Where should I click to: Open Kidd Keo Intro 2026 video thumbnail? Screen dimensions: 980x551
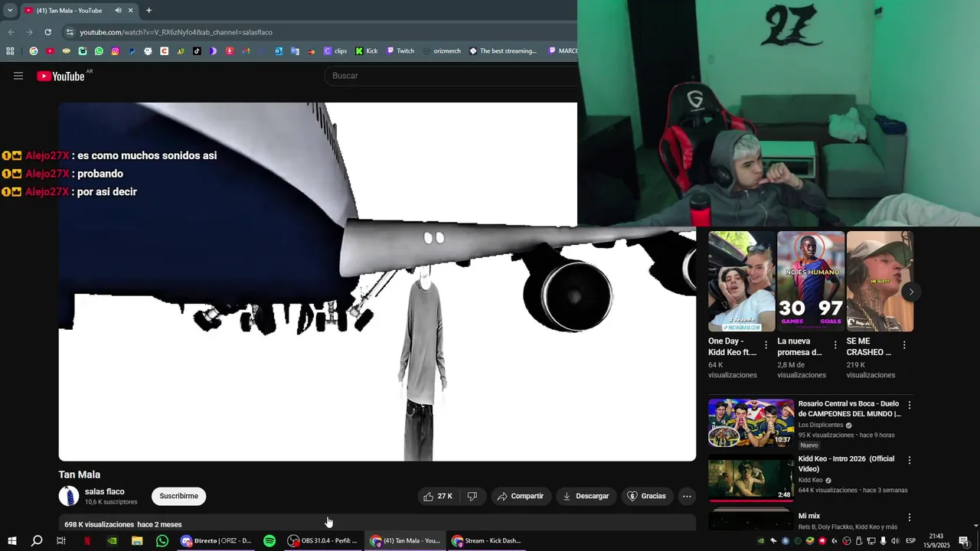point(751,478)
